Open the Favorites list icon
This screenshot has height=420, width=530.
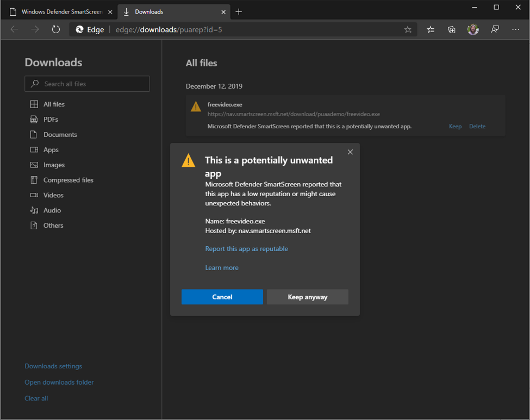pos(430,29)
